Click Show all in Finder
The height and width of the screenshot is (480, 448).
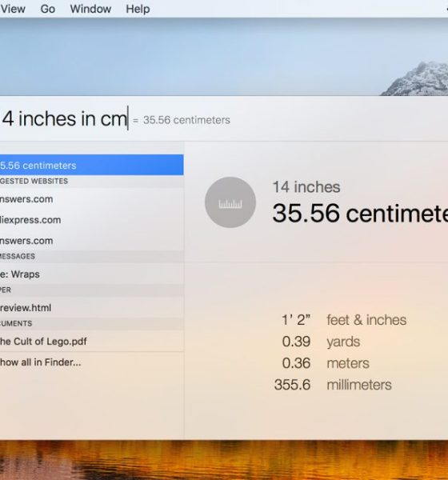point(91,362)
